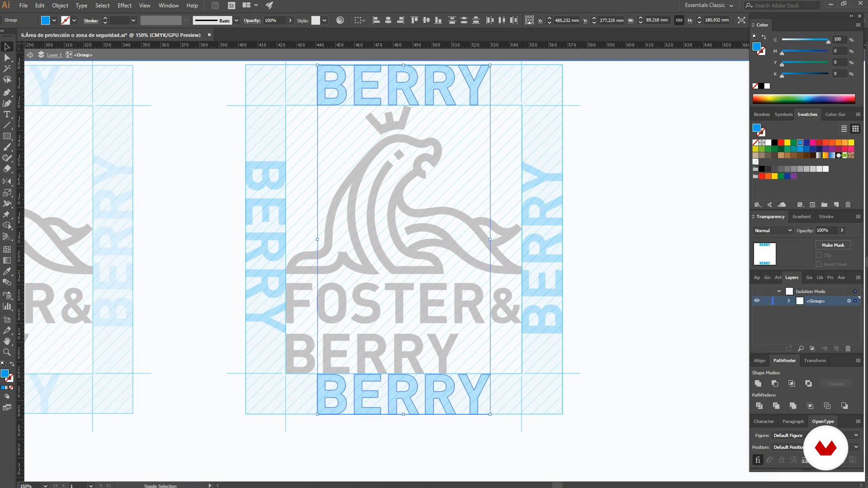Open the blending mode Normal dropdown

pos(773,230)
